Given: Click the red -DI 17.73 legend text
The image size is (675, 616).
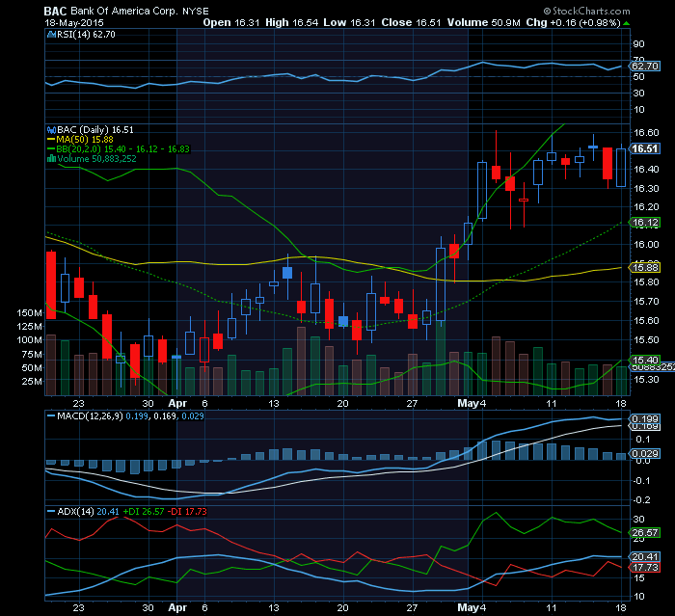Looking at the screenshot, I should coord(187,512).
